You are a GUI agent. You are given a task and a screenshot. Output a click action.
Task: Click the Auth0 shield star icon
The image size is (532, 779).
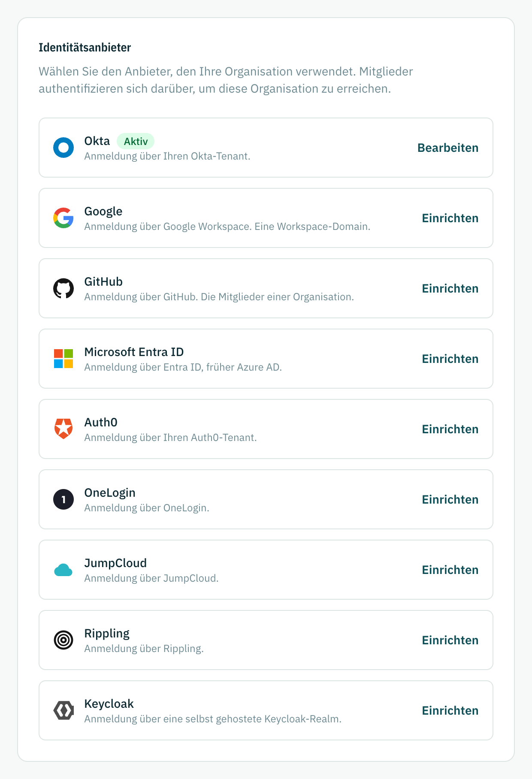pyautogui.click(x=63, y=429)
